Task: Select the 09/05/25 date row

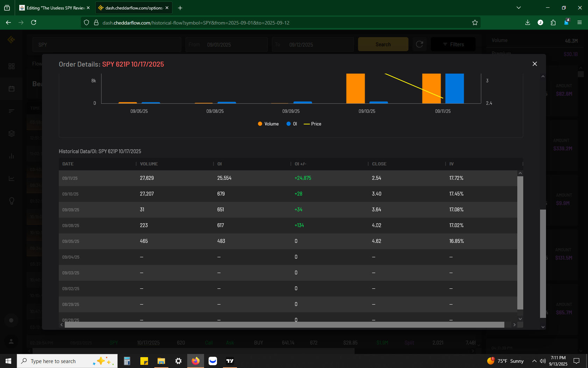Action: click(x=288, y=241)
